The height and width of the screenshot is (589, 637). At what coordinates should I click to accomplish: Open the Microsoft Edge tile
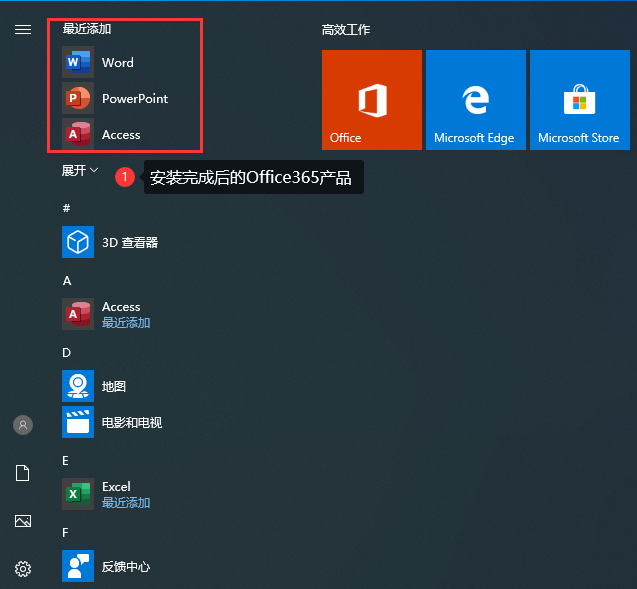[476, 100]
